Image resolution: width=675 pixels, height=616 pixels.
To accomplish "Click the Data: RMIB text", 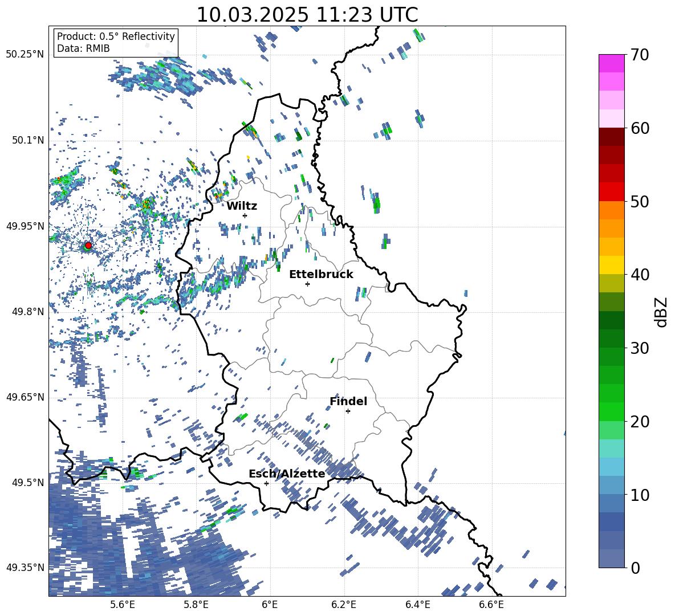I will [83, 48].
